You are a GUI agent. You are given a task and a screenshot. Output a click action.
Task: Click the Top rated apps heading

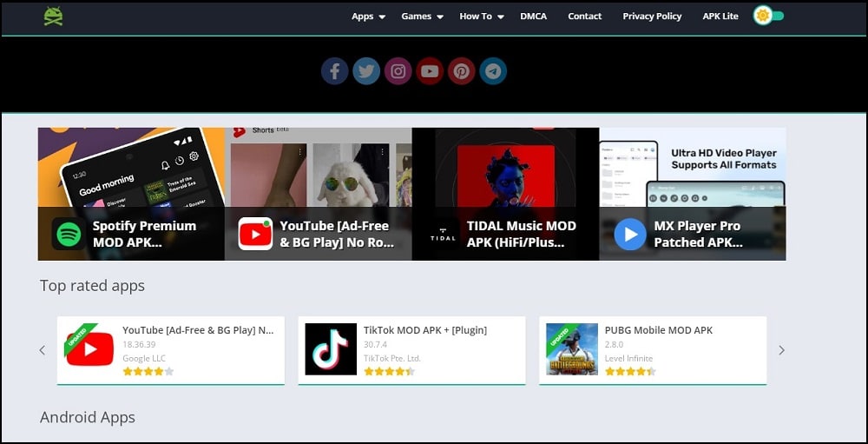92,286
